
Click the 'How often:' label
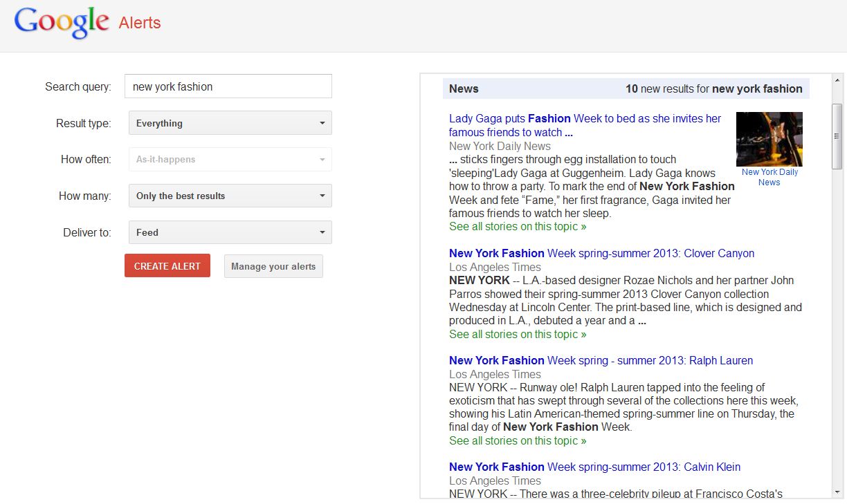click(86, 159)
